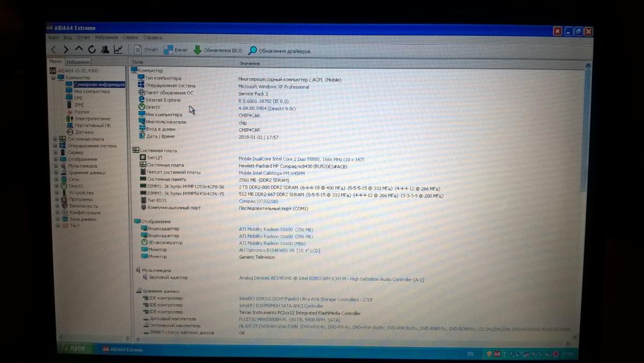The image size is (644, 363).
Task: Select the Безопасность tree item
Action: [84, 206]
